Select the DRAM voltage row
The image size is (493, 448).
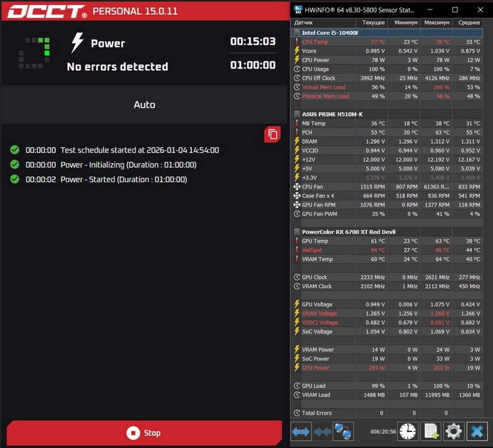click(387, 142)
